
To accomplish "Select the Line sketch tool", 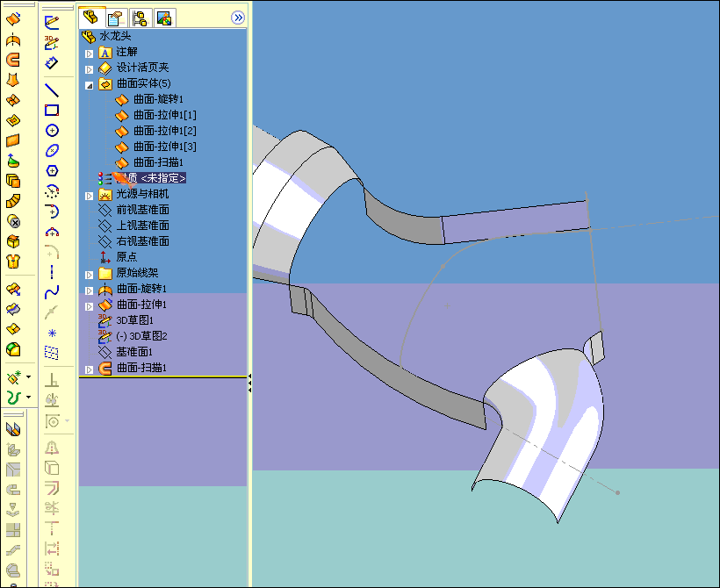I will (52, 90).
